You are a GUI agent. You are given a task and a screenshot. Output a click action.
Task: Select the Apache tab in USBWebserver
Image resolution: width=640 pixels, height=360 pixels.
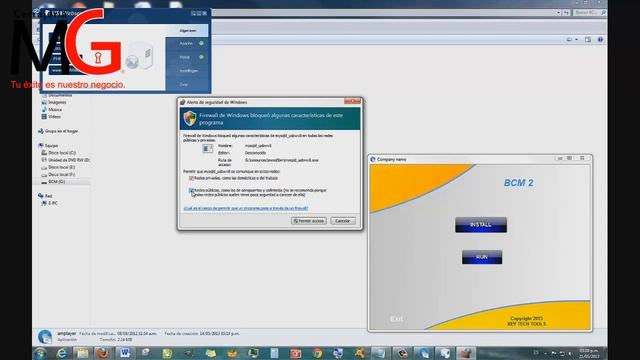(x=186, y=43)
